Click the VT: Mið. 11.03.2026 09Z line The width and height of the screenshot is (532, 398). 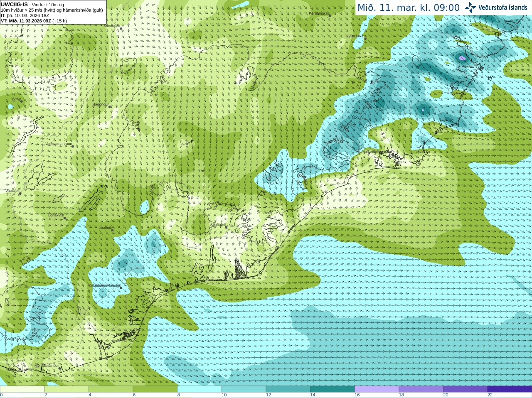[34, 21]
